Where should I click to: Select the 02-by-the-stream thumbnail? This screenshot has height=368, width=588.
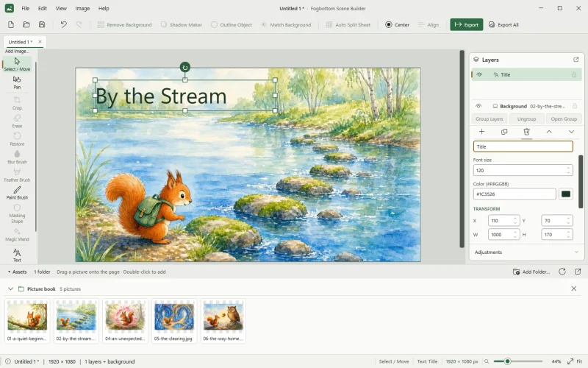pyautogui.click(x=76, y=321)
